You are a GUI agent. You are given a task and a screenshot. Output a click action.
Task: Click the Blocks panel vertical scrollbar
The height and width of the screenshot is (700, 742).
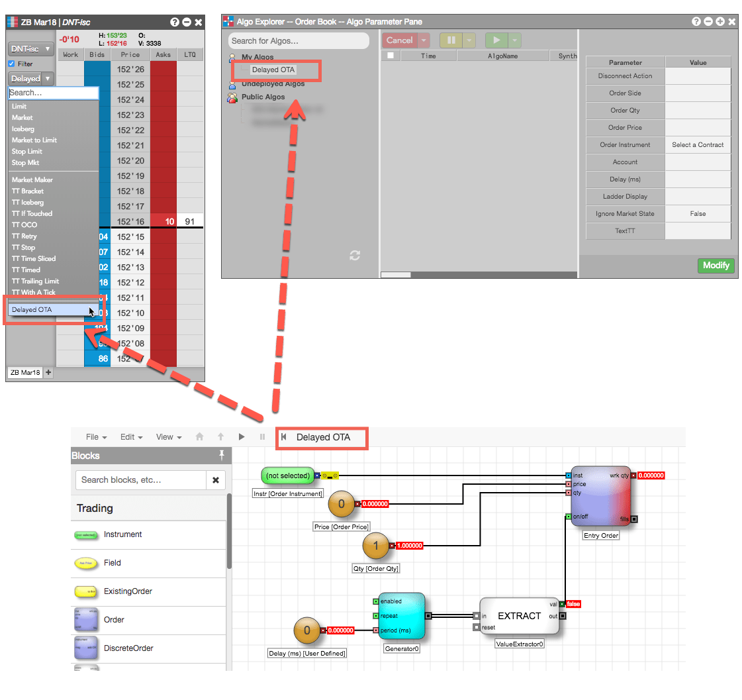229,530
